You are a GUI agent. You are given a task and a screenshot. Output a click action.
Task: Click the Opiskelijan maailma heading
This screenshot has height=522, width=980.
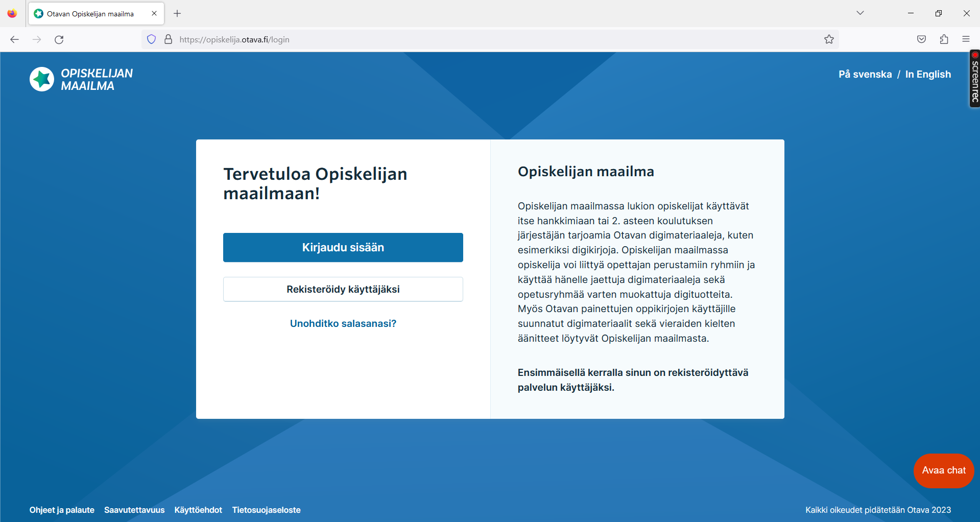586,172
